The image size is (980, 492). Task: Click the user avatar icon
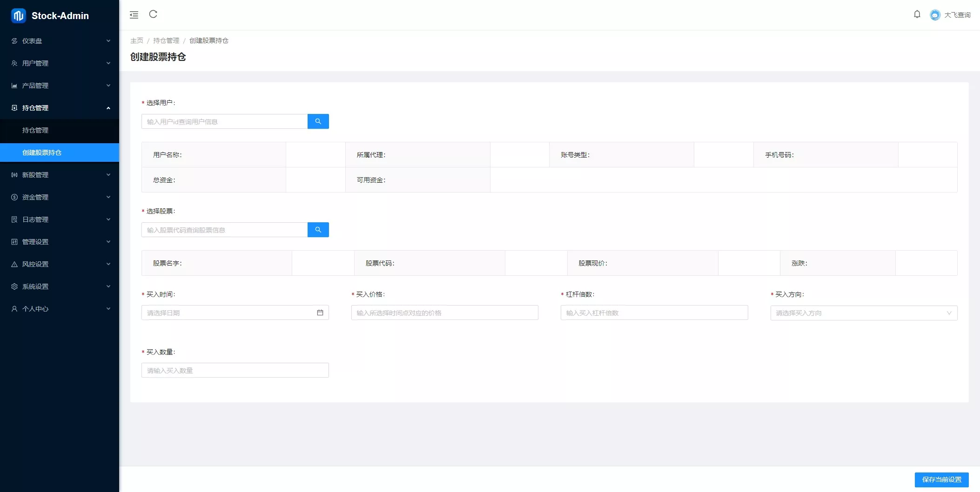[935, 15]
